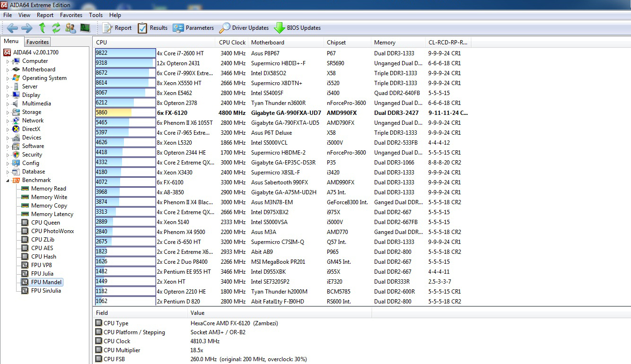This screenshot has width=631, height=364.
Task: Switch to the Menu tab in the sidebar
Action: click(x=11, y=42)
